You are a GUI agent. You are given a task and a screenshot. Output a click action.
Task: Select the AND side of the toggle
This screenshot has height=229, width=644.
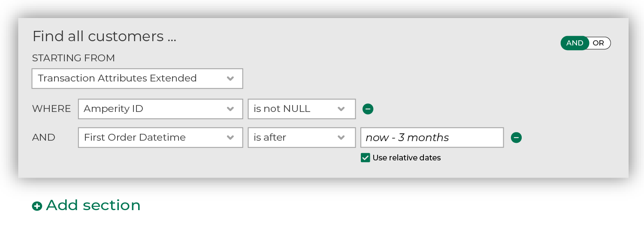coord(575,43)
